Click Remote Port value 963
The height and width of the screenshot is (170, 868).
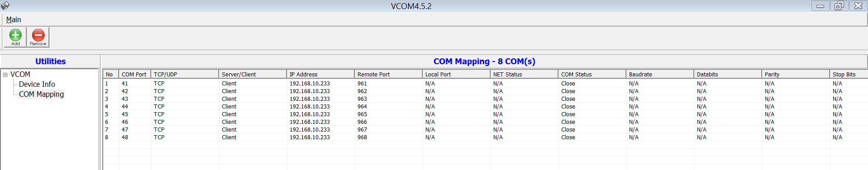click(362, 99)
